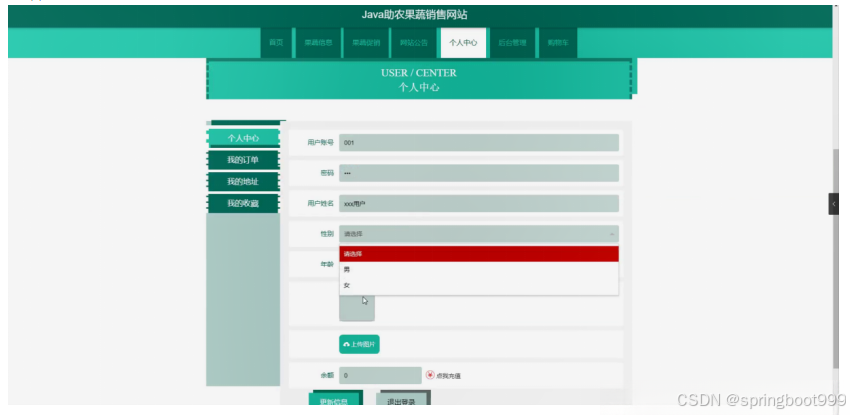Collapse the 性别 dropdown box
Screen dimensions: 850x415
(x=479, y=234)
